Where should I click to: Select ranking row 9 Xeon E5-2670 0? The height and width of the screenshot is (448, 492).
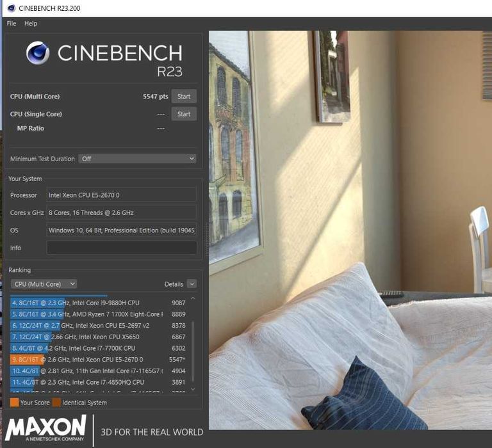click(98, 359)
